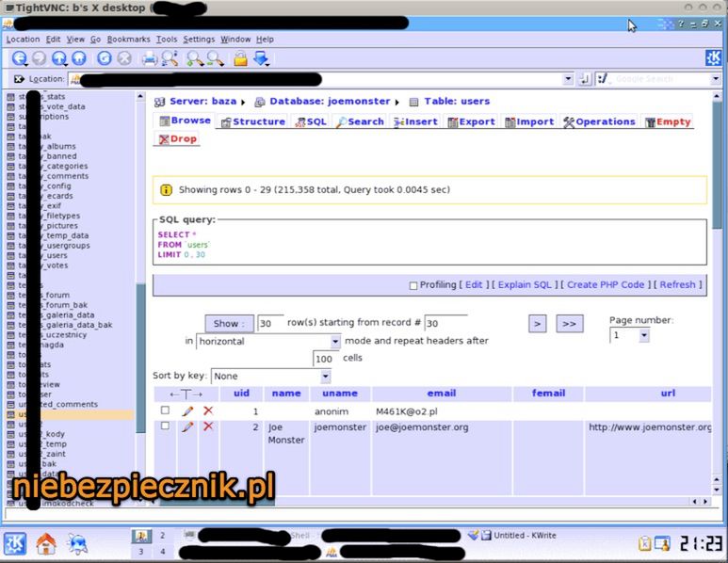Sort by the email column header
This screenshot has height=563, width=728.
pos(441,394)
